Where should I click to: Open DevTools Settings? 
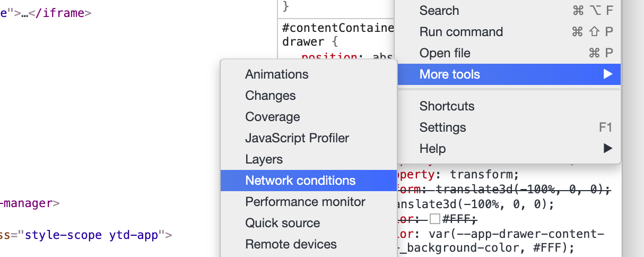click(x=442, y=127)
